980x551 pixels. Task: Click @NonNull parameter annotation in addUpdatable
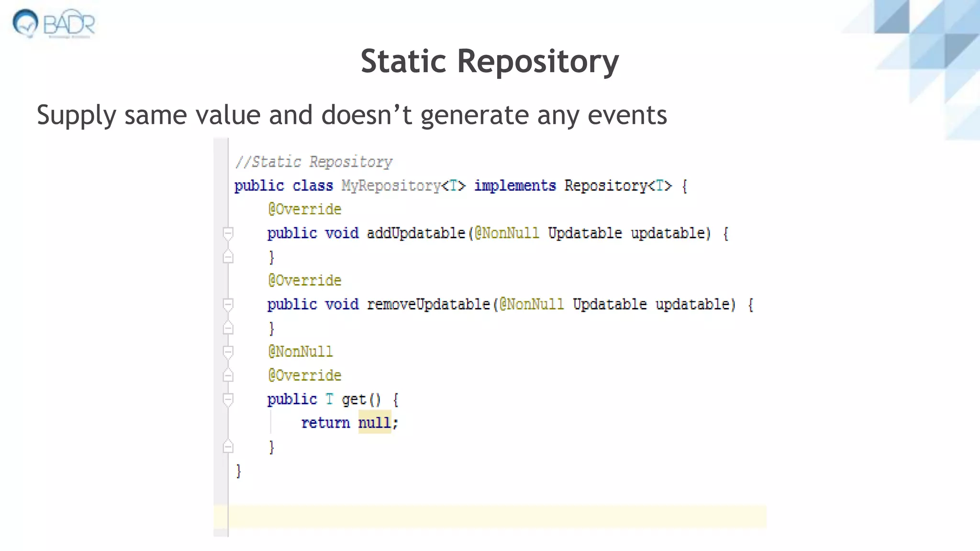click(506, 233)
